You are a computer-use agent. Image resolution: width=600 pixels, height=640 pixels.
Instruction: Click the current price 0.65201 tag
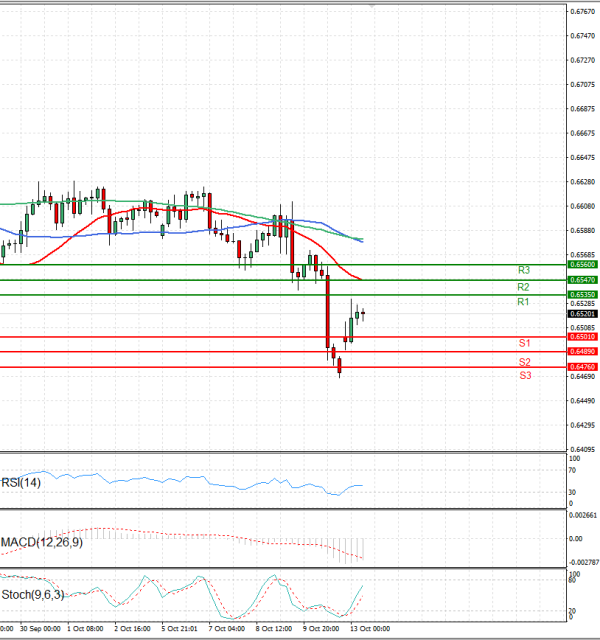pos(583,313)
